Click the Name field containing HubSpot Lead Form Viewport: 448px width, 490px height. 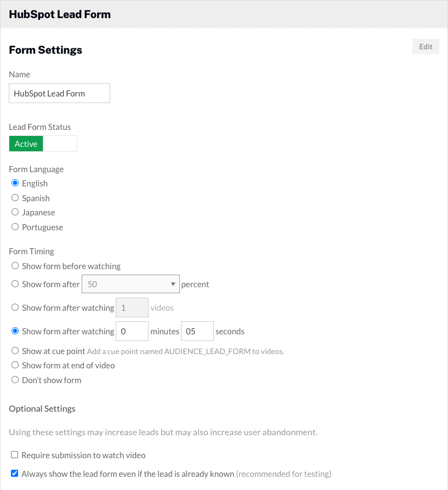click(x=59, y=93)
